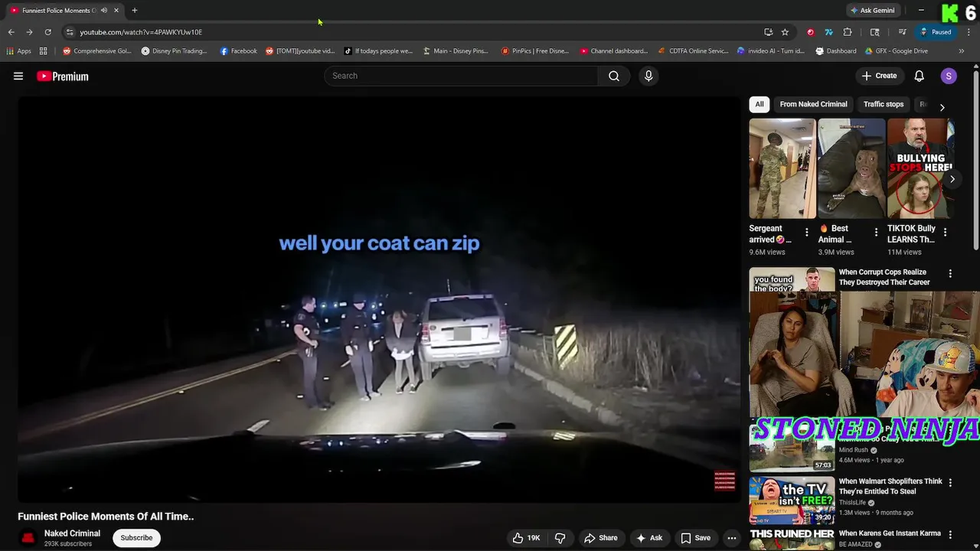Screen dimensions: 980x551
Task: Open the purple S account avatar
Action: point(949,76)
